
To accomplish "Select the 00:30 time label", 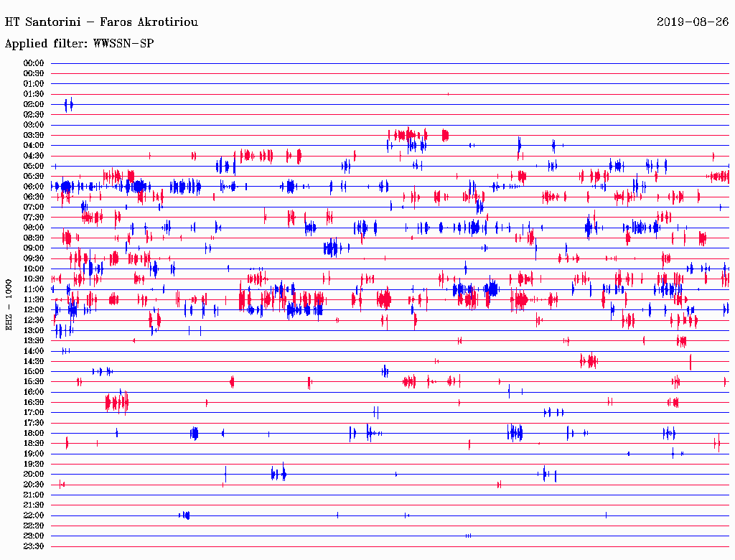I will [33, 73].
